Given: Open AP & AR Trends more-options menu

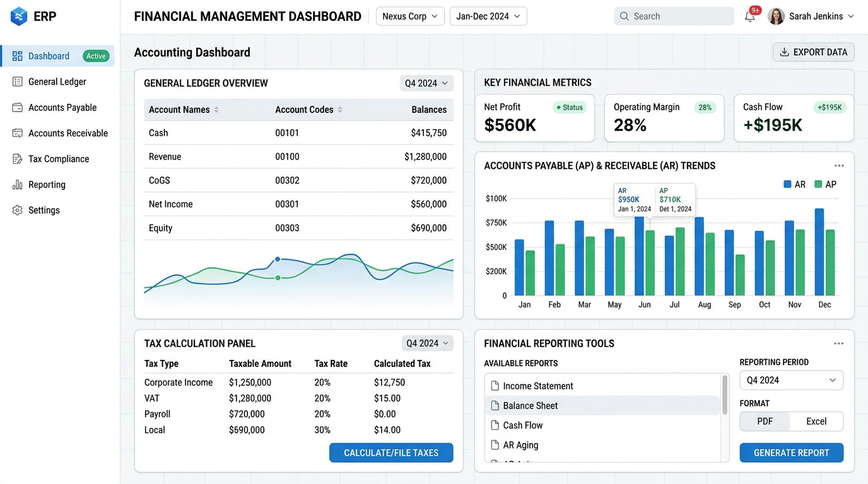Looking at the screenshot, I should (x=839, y=166).
